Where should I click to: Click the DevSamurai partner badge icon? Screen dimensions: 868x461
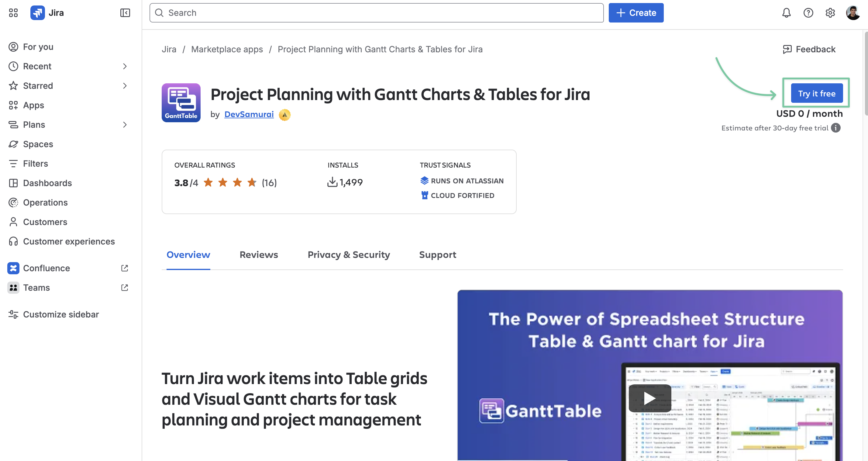(285, 115)
